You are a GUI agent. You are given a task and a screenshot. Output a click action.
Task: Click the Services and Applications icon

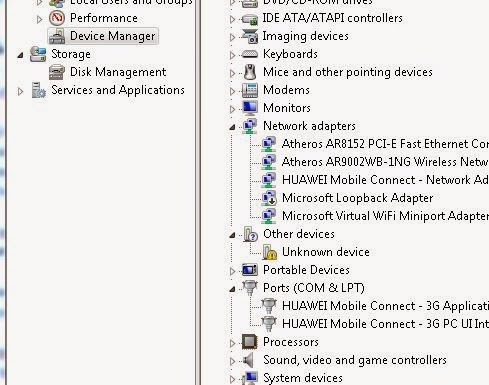(38, 90)
